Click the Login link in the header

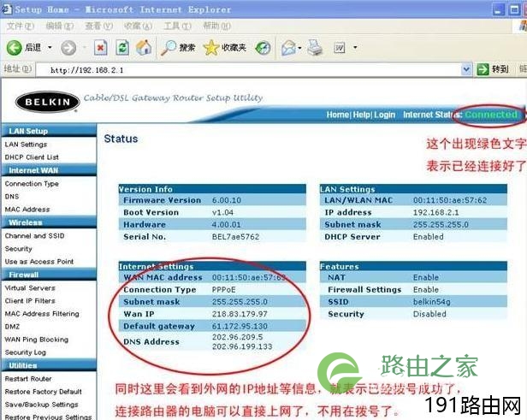click(384, 115)
